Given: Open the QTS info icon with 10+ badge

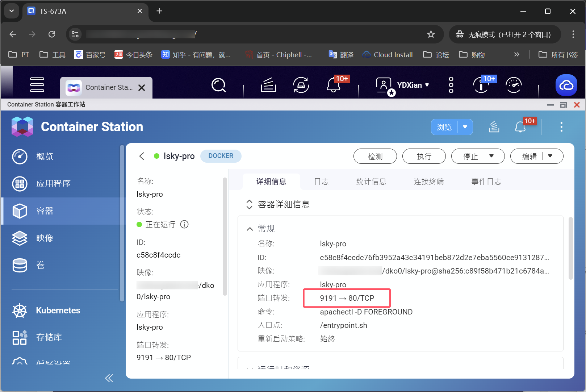Looking at the screenshot, I should point(481,86).
